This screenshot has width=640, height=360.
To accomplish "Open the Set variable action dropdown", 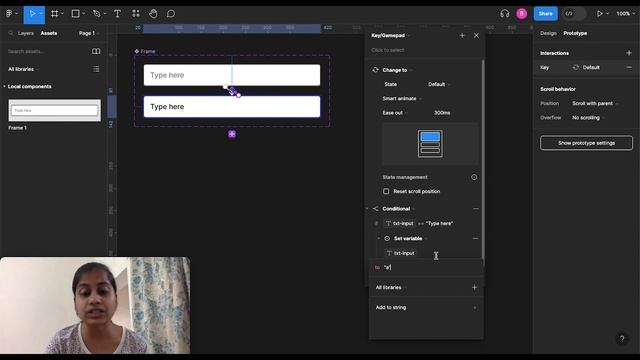I will click(x=410, y=238).
